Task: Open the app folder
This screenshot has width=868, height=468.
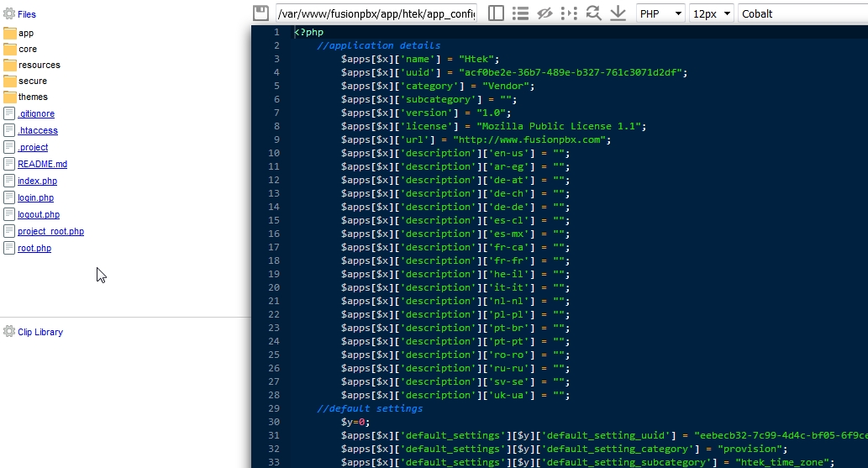Action: click(x=26, y=33)
